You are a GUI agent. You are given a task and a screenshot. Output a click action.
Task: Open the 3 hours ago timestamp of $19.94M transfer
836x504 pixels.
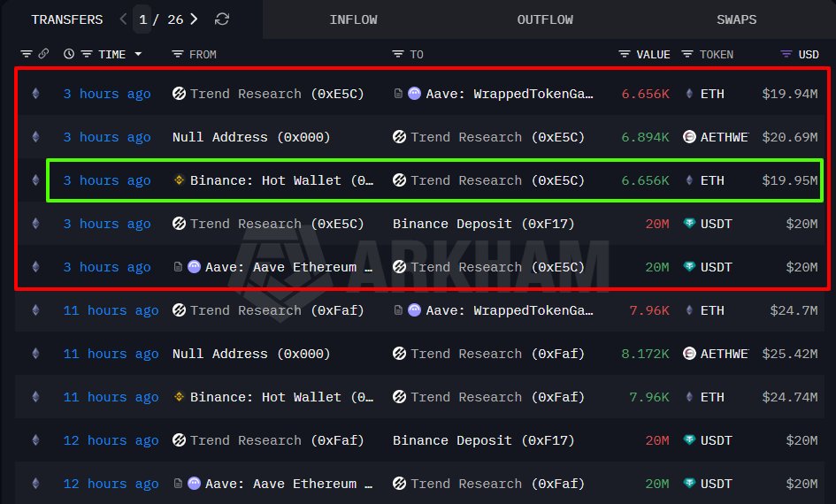coord(107,94)
